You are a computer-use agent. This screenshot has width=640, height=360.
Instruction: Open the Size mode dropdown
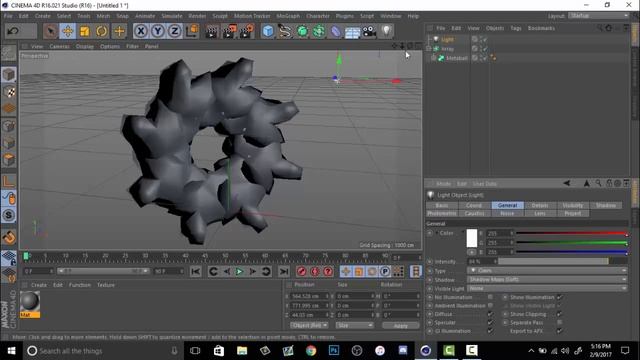point(354,325)
